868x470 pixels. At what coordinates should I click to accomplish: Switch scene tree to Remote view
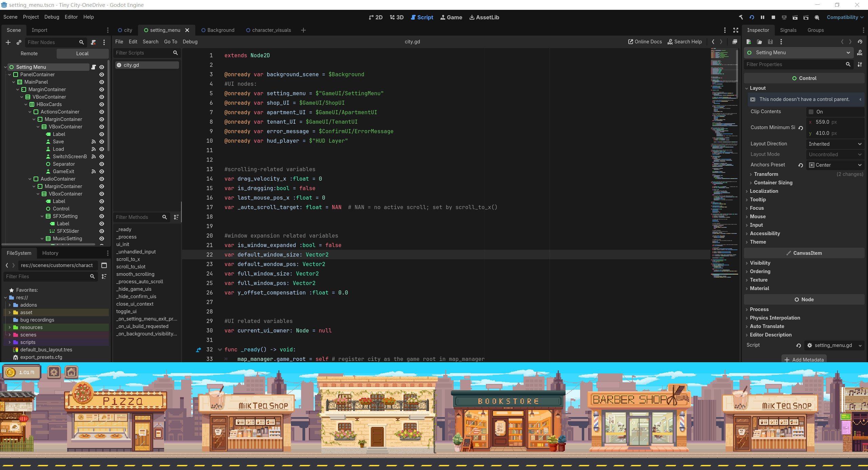pyautogui.click(x=29, y=54)
